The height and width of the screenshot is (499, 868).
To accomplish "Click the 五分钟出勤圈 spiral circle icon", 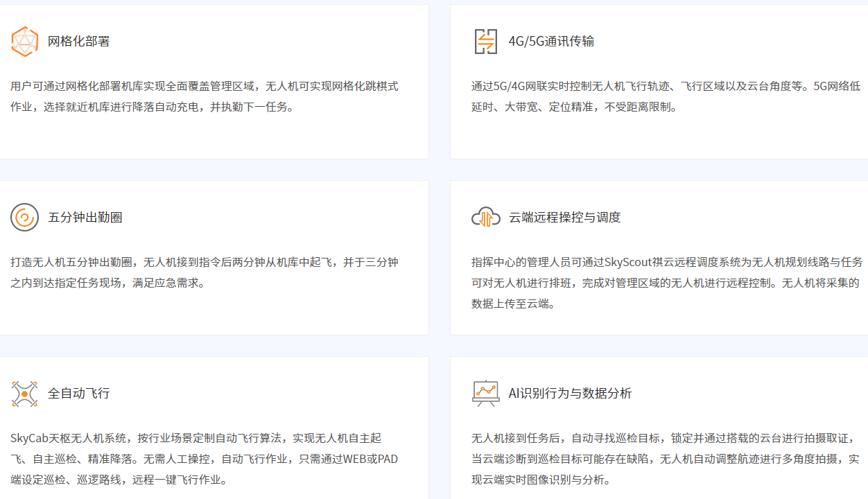I will pyautogui.click(x=25, y=218).
